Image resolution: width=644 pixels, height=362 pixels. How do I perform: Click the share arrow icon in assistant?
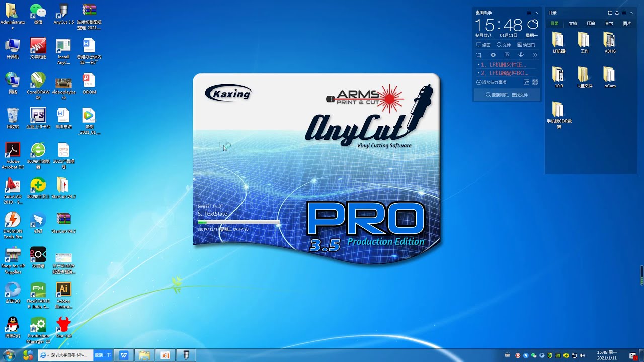[x=527, y=82]
